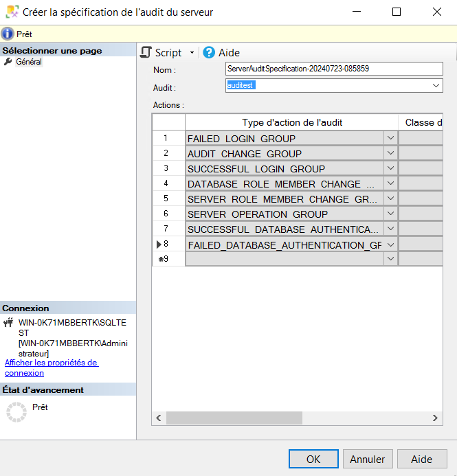Open dropdown for FAILED_LOGIN_GROUP row
The height and width of the screenshot is (476, 457).
tap(390, 138)
